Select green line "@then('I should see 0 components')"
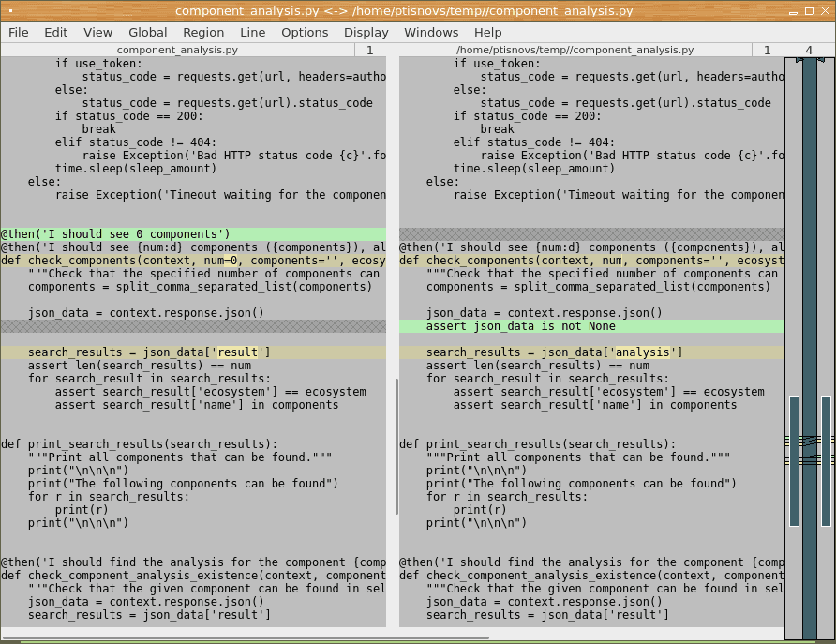 click(x=193, y=234)
